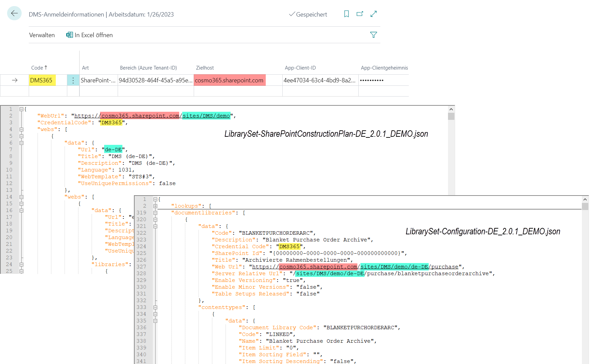Bookmark this DMS credentials page
This screenshot has height=364, width=591.
click(x=346, y=14)
